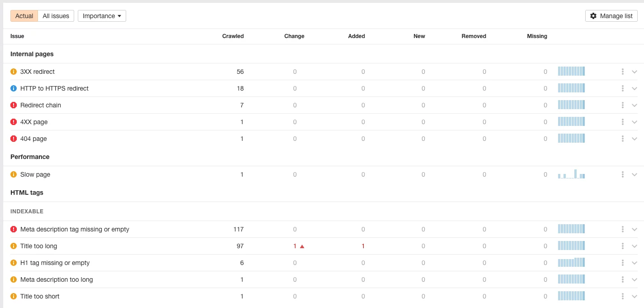This screenshot has width=644, height=308.
Task: Expand Meta description tag missing row chevron
Action: click(x=635, y=229)
